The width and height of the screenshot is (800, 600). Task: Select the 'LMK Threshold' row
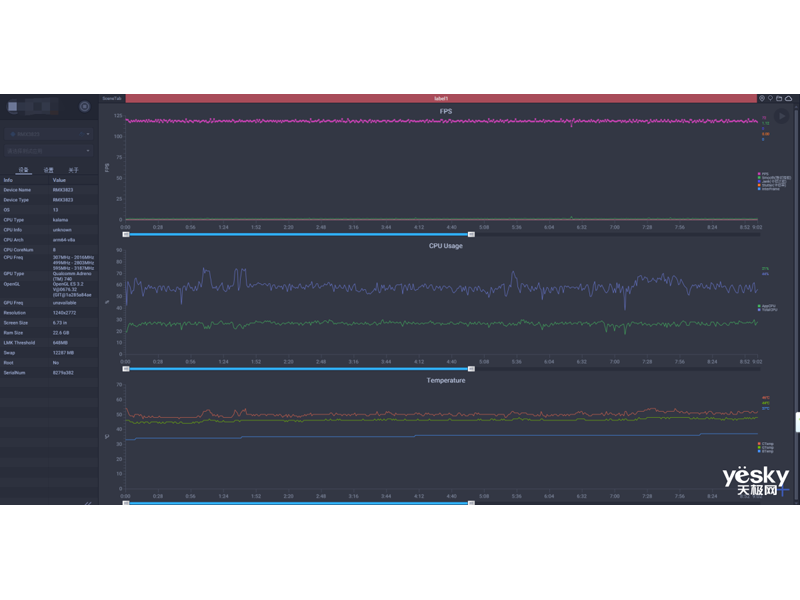[49, 343]
